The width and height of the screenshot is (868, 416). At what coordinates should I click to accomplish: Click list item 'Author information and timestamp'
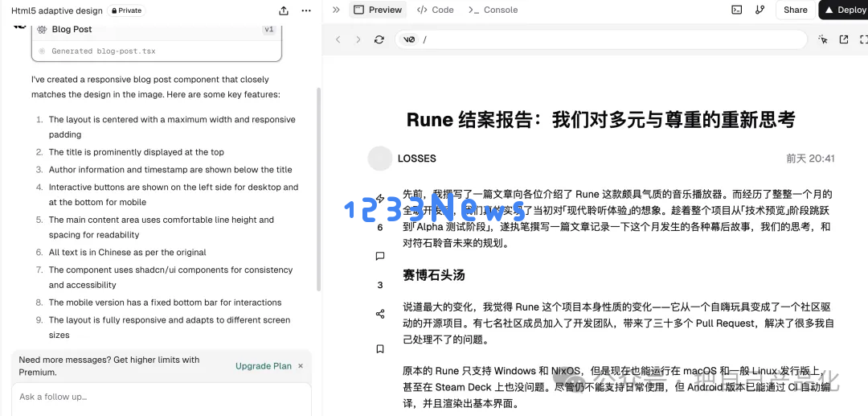click(170, 170)
